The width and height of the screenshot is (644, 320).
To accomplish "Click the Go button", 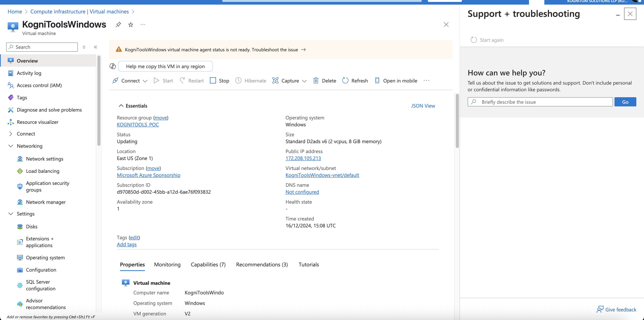I will click(x=625, y=102).
